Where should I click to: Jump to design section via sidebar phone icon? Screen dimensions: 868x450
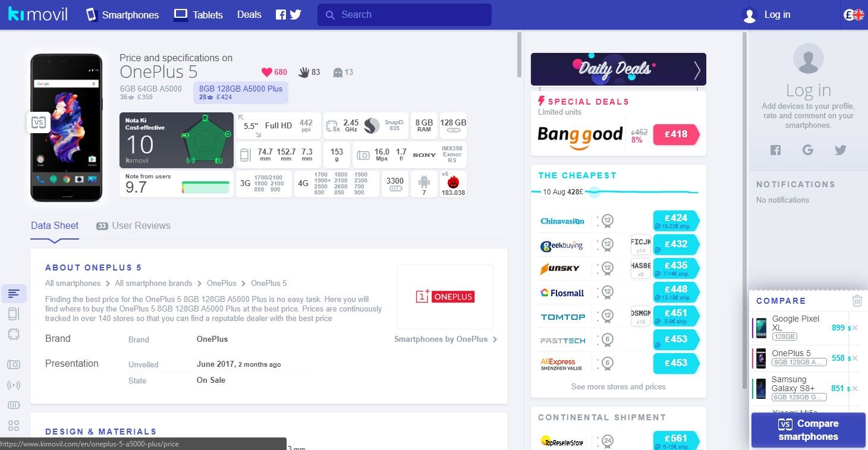pyautogui.click(x=14, y=314)
